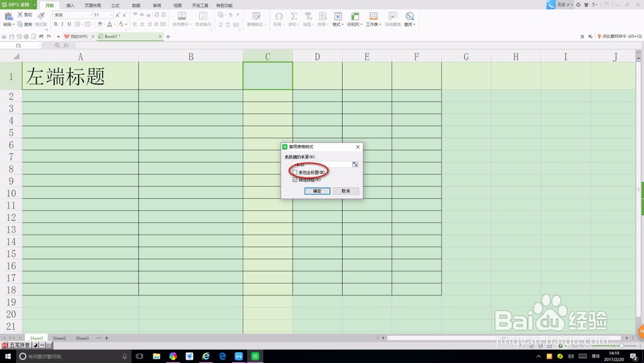Click the Name Box showing C1
This screenshot has height=363, width=644.
21,46
